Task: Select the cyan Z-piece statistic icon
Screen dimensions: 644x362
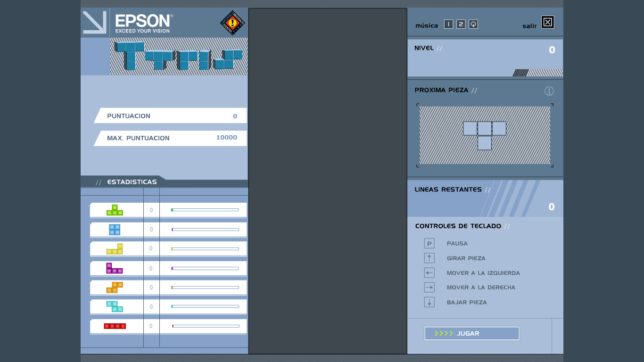Action: 115,306
